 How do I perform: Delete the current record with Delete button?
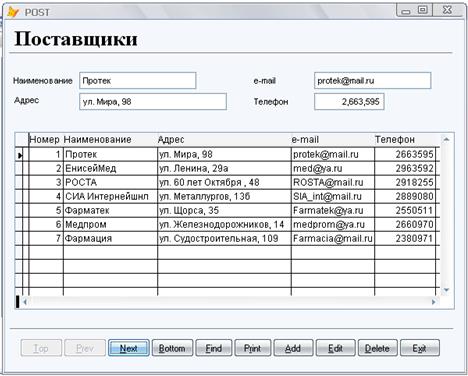[378, 348]
